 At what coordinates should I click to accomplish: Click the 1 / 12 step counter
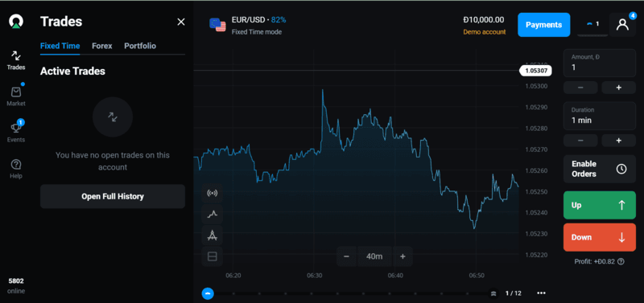pyautogui.click(x=514, y=293)
